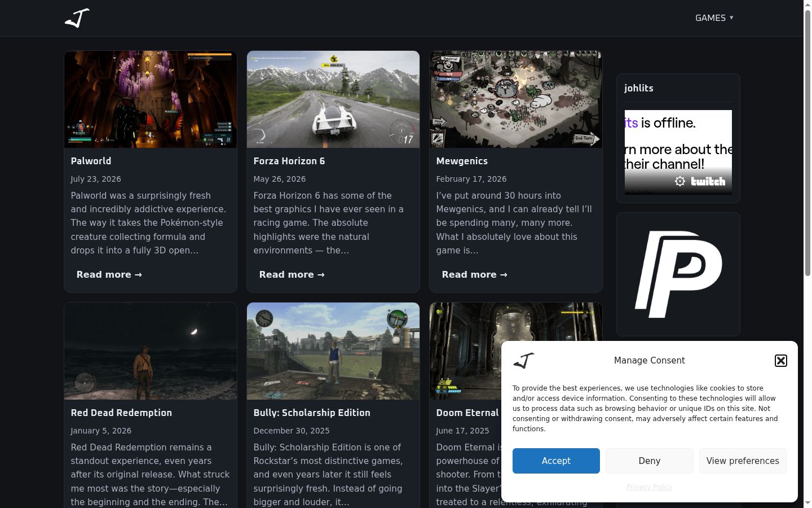The width and height of the screenshot is (812, 508).
Task: Click the johlits widget heading
Action: tap(639, 88)
